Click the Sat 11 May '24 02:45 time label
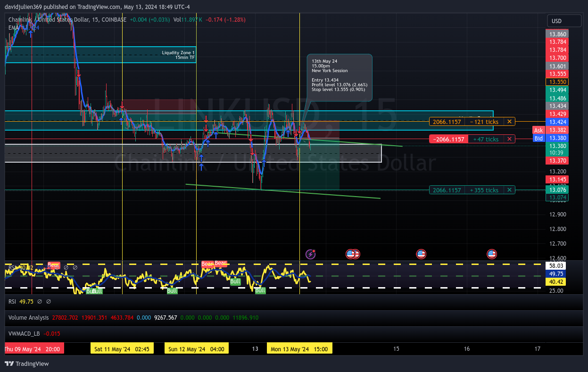The height and width of the screenshot is (372, 588). point(122,348)
